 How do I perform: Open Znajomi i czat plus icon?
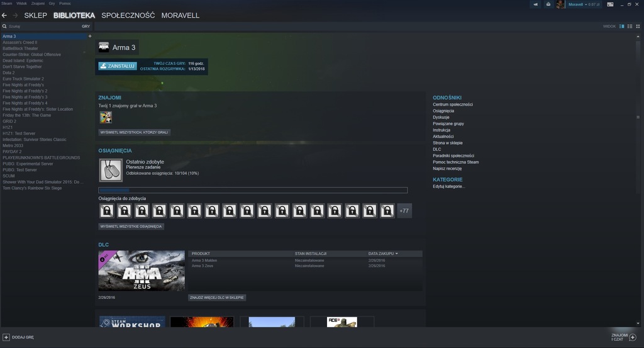click(x=633, y=337)
